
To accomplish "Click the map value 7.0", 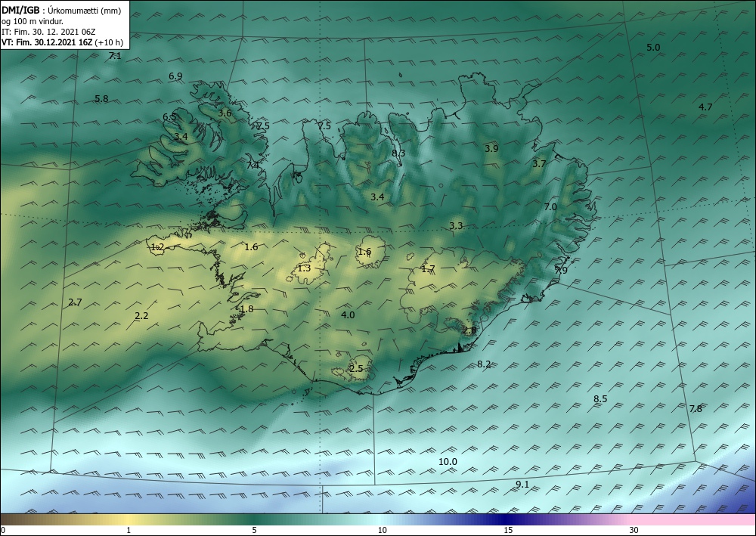I will (x=550, y=207).
